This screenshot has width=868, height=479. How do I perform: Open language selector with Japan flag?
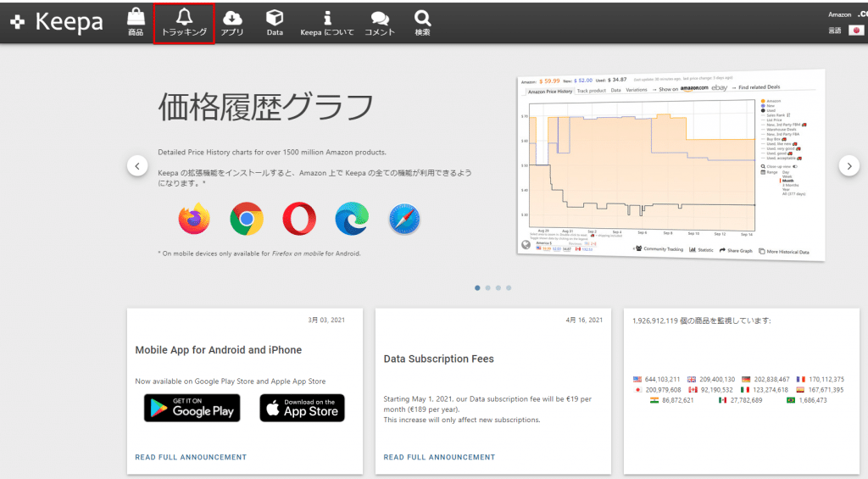tap(856, 31)
